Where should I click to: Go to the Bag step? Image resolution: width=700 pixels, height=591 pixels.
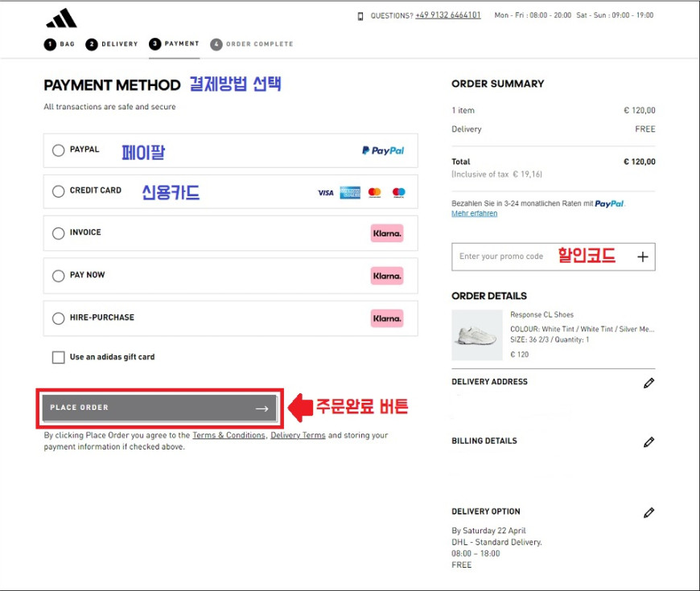click(x=60, y=44)
